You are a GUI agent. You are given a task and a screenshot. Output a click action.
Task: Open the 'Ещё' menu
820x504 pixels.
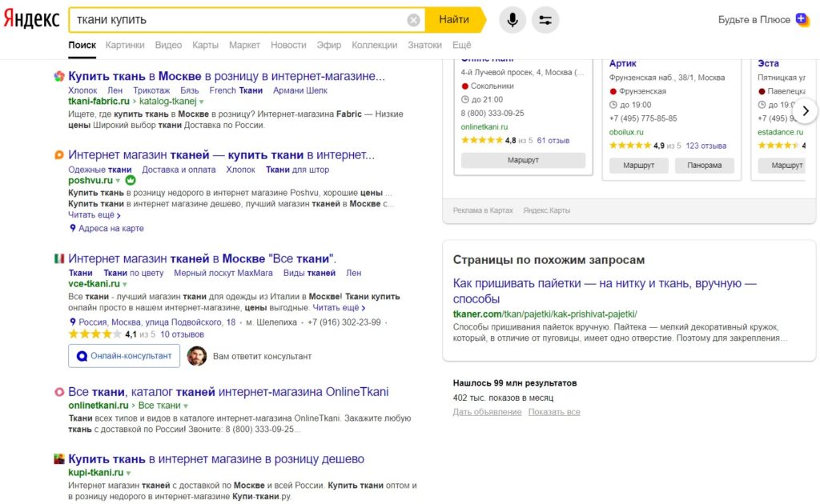coord(462,45)
